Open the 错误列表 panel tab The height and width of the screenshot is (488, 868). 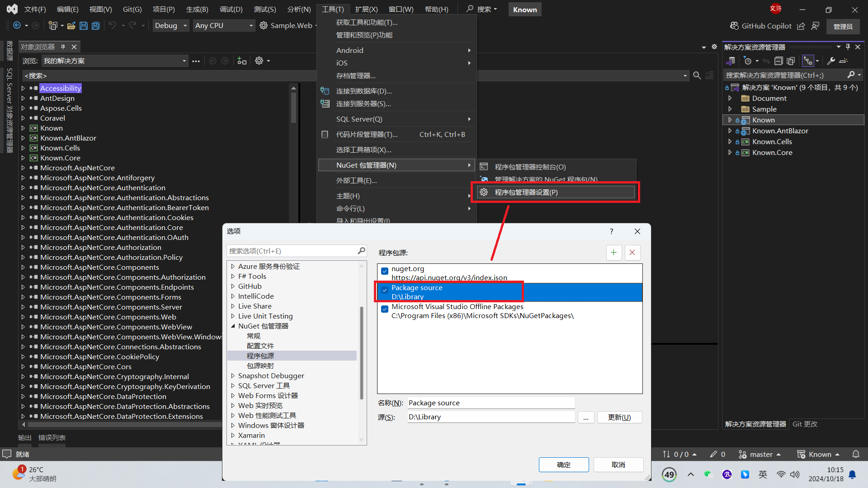click(52, 438)
